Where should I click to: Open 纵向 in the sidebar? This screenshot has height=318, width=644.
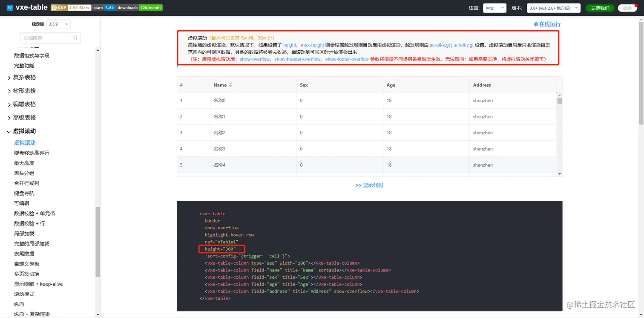coord(19,304)
